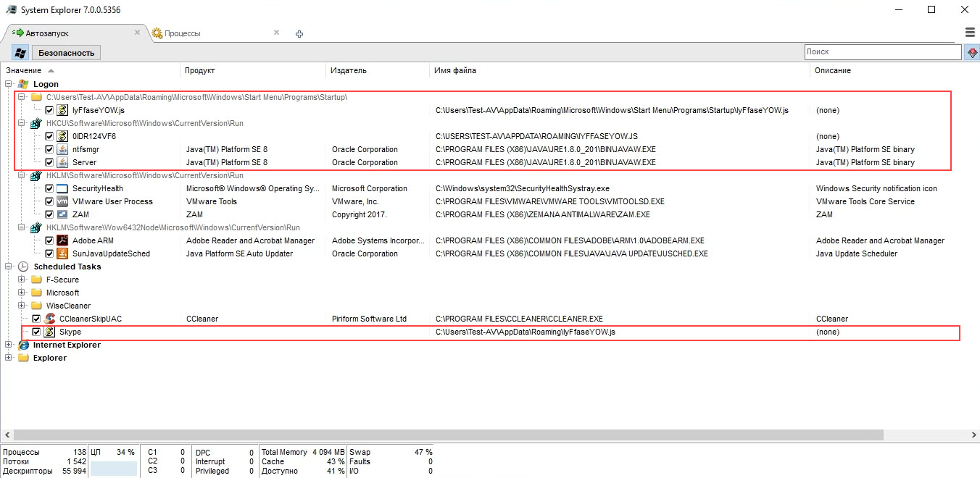Click the Server Java icon
This screenshot has width=980, height=478.
(x=62, y=162)
